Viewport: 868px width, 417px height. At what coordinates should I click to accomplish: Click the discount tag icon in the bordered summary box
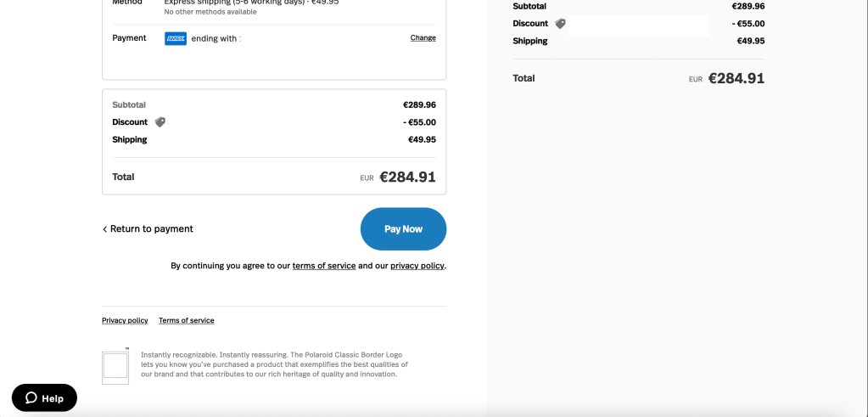point(160,122)
